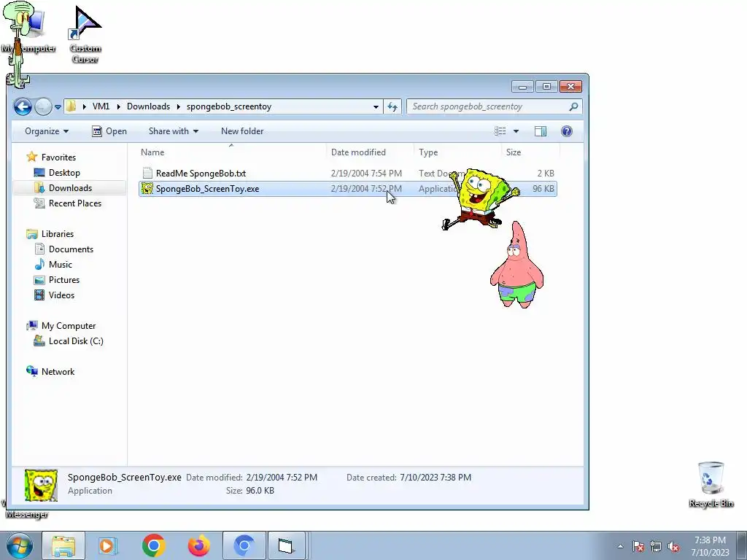Click the muted volume speaker tray icon
The width and height of the screenshot is (747, 560).
673,546
